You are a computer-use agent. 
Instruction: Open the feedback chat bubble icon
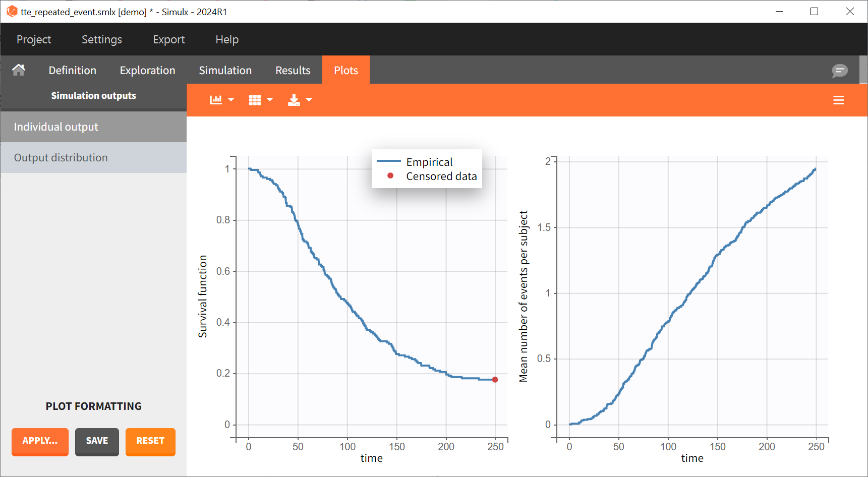839,71
